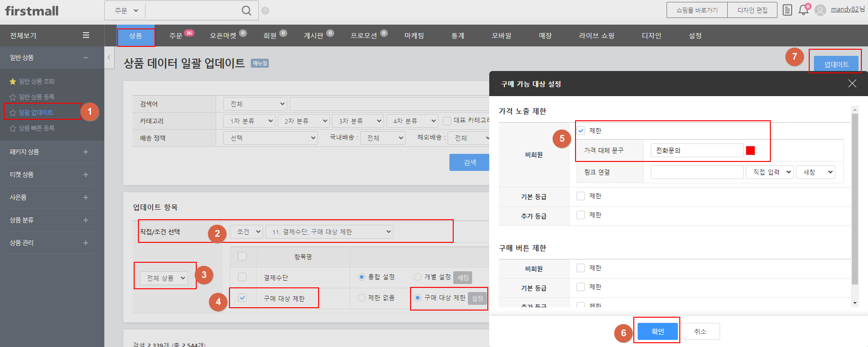The image size is (868, 347).
Task: Click the search magnifier icon in top bar
Action: click(x=246, y=10)
